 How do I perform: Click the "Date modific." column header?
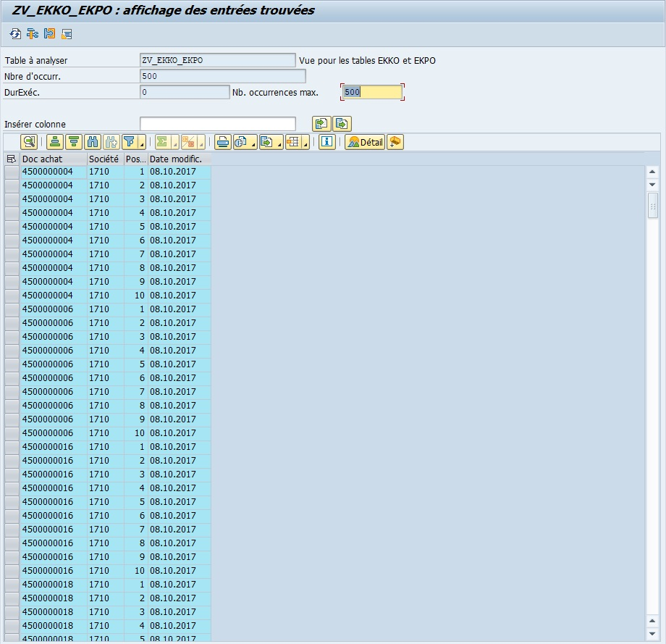179,159
